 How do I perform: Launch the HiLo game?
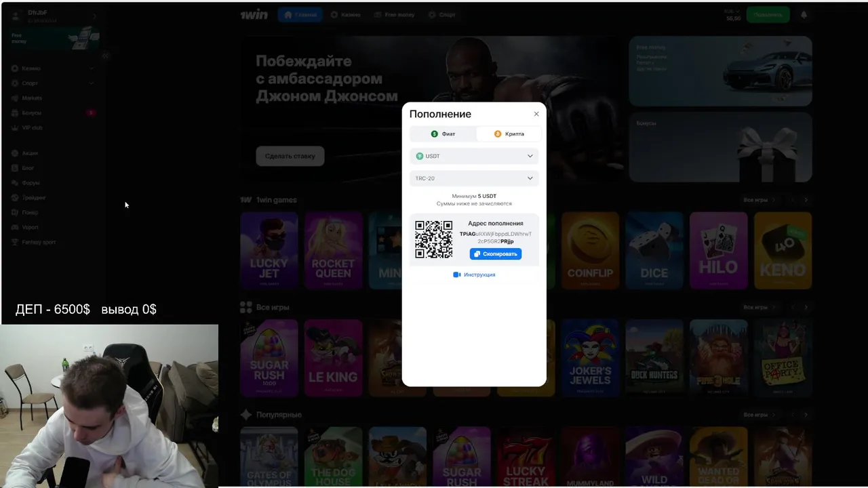pyautogui.click(x=718, y=250)
